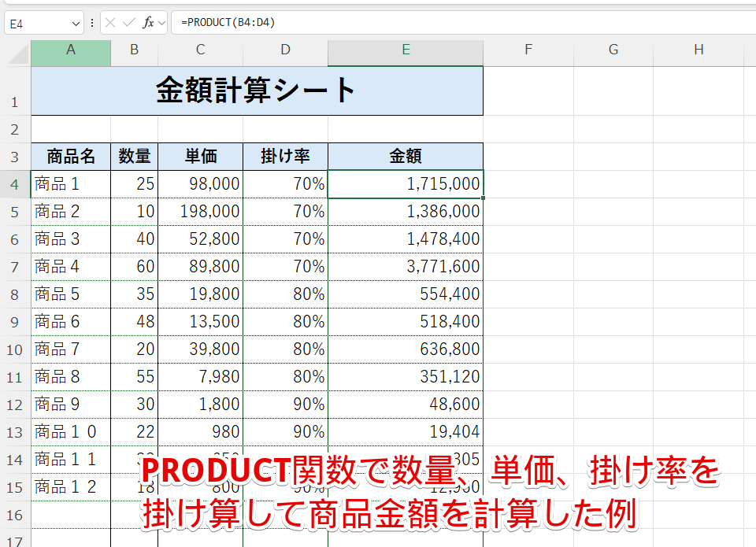Open Insert Function with the fx icon

(148, 22)
